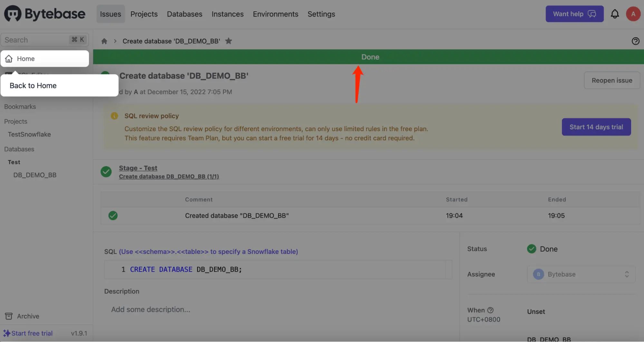Click Start 14 days trial button
Screen dimensions: 644x342
(x=596, y=127)
